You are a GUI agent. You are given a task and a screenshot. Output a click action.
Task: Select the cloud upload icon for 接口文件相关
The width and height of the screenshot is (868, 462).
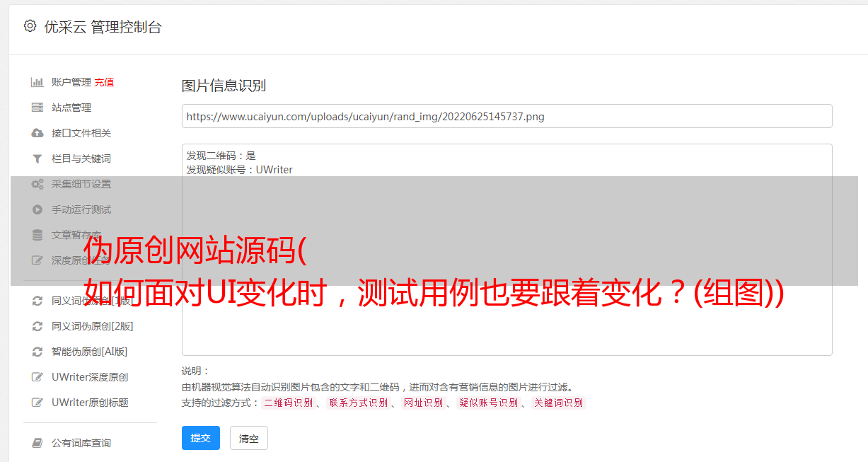[x=37, y=133]
